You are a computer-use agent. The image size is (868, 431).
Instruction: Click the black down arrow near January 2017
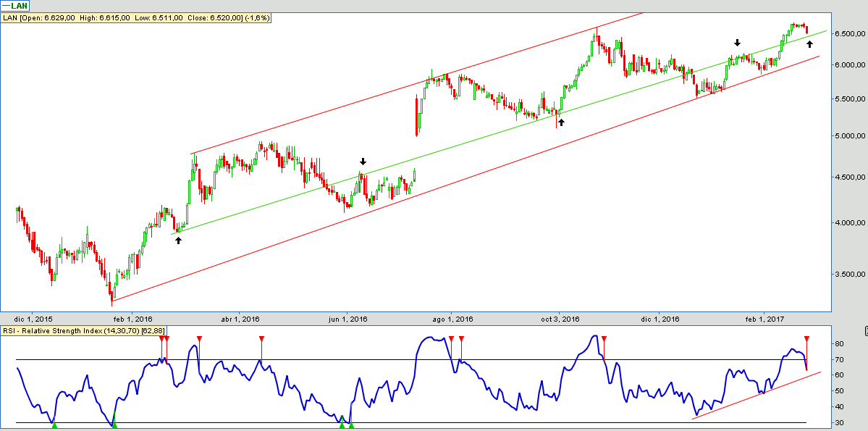click(x=737, y=43)
